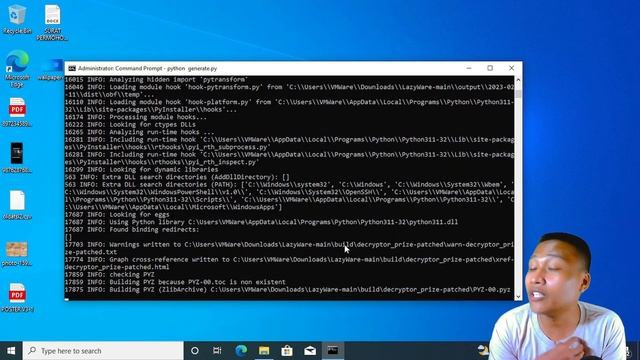Click the 'Found binding redirects:' line
Image resolution: width=640 pixels, height=360 pixels.
(132, 230)
